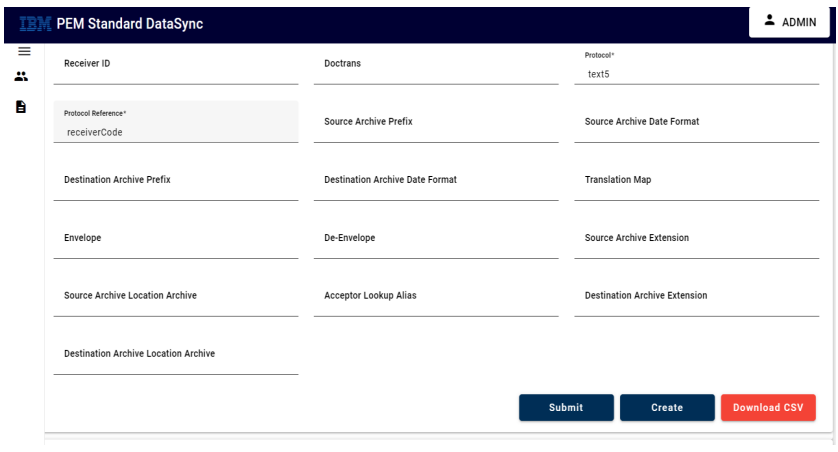This screenshot has height=452, width=838.
Task: Focus the Translation Map field
Action: [x=696, y=180]
